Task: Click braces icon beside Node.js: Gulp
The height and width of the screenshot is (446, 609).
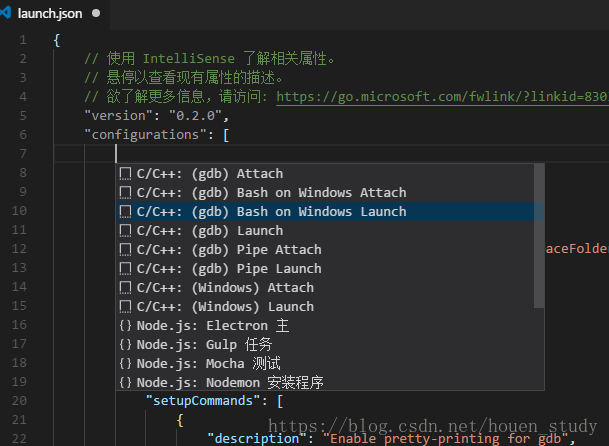Action: pyautogui.click(x=125, y=345)
